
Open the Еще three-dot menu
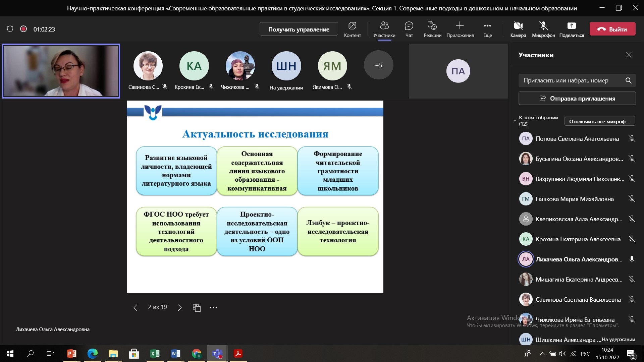487,26
